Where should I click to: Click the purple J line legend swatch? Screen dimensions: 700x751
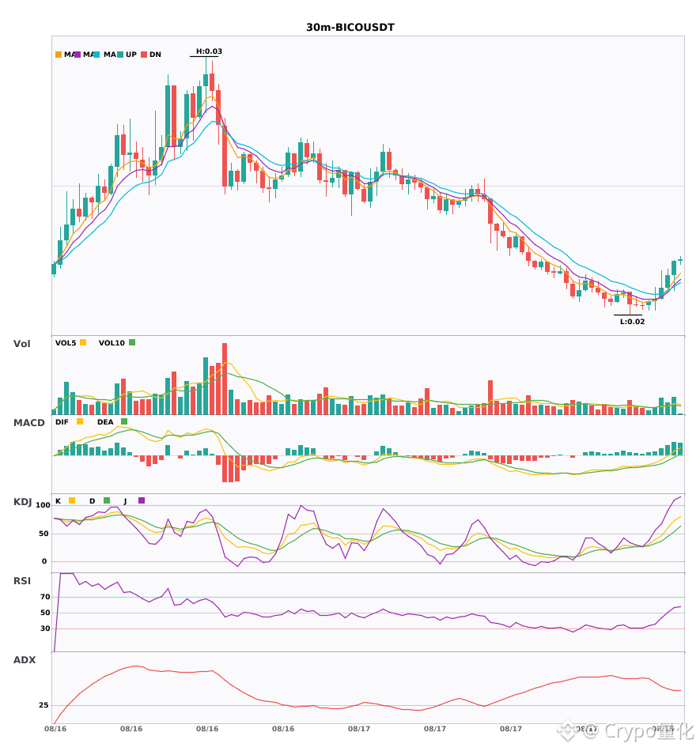pyautogui.click(x=142, y=500)
